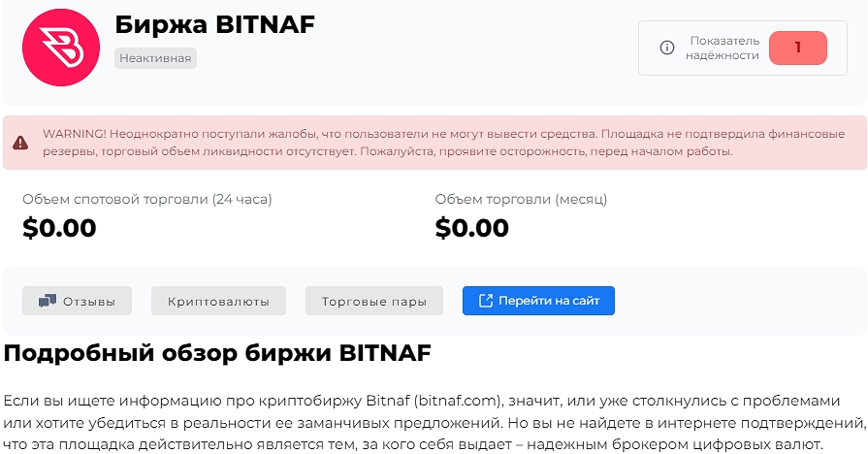Click the external link icon on Перейти на сайт
This screenshot has width=868, height=454.
(x=486, y=301)
